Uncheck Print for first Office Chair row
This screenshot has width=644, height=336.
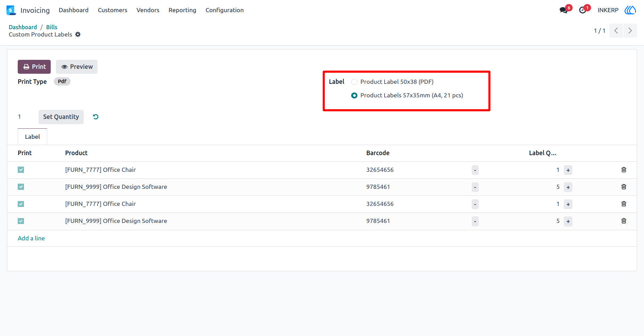pyautogui.click(x=21, y=170)
